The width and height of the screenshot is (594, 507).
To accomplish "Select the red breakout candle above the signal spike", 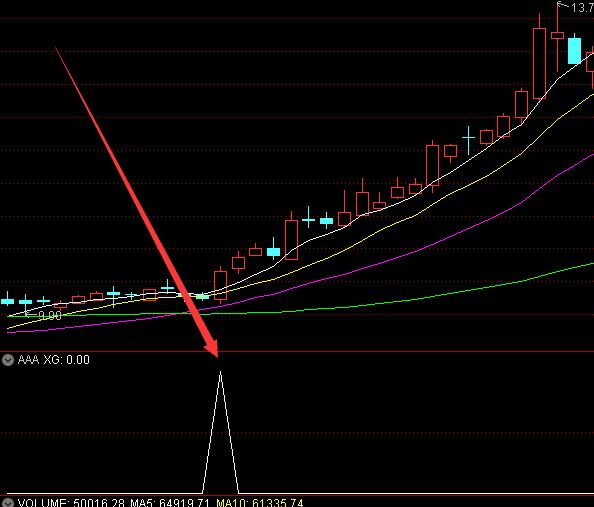I will [x=220, y=285].
